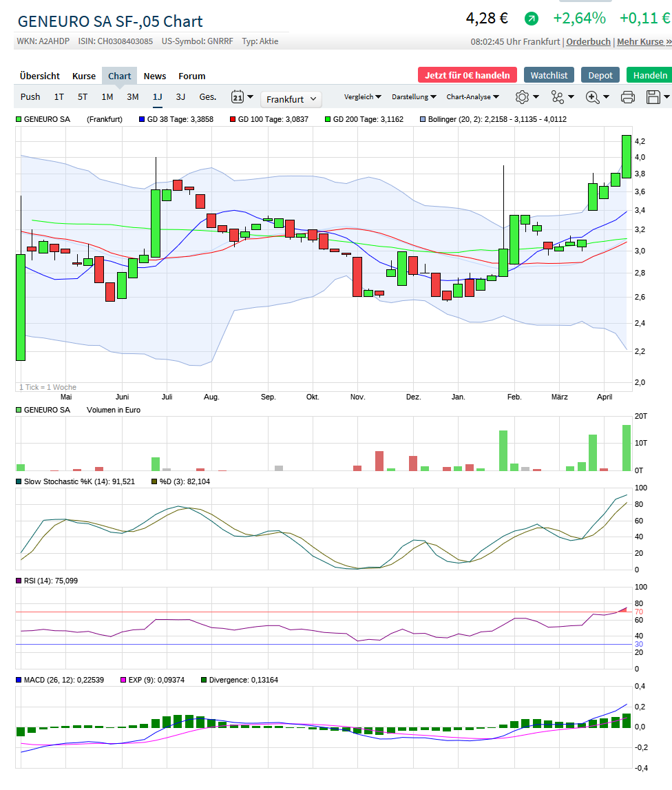This screenshot has width=672, height=790.
Task: Open the Frankfurt exchange dropdown
Action: point(291,99)
